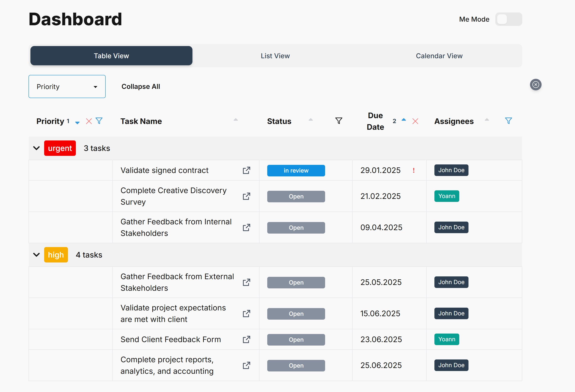Click the red urgent priority badge

point(60,148)
